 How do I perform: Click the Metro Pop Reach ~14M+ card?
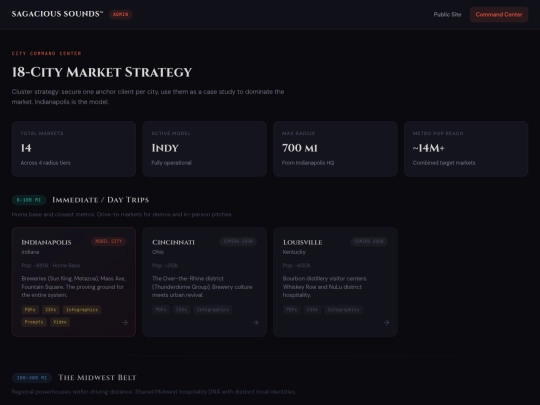466,149
